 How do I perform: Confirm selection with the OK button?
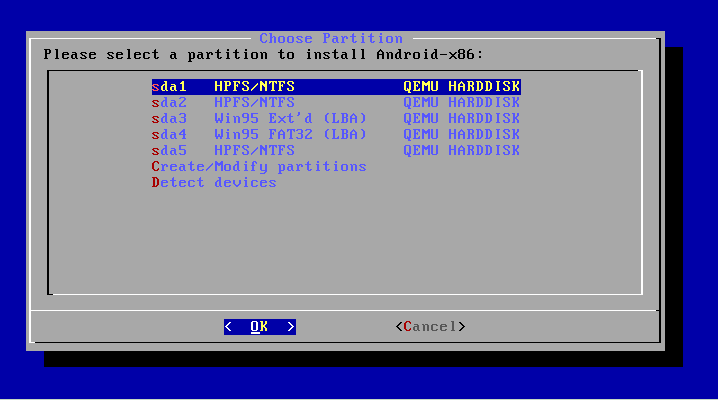[x=259, y=327]
